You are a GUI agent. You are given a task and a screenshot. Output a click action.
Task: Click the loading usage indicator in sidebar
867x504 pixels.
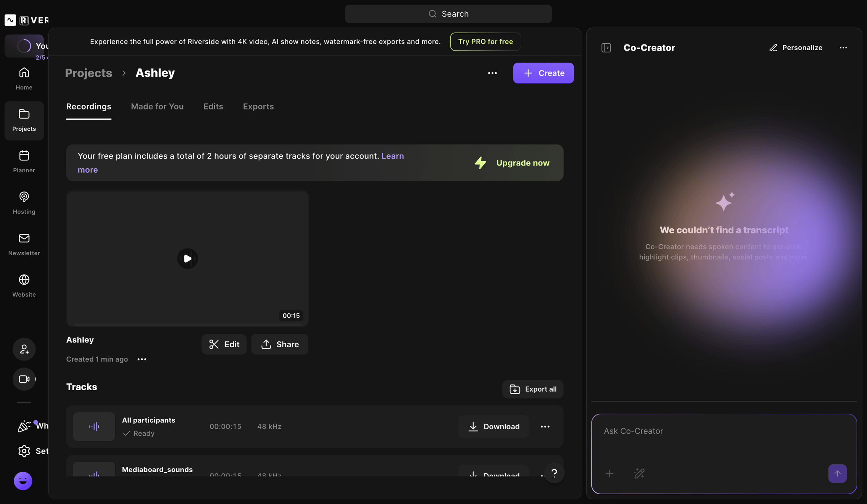(24, 46)
